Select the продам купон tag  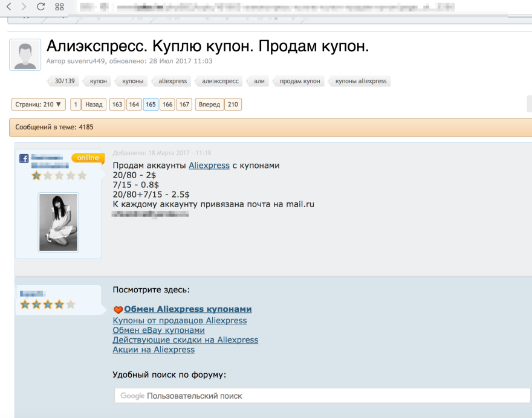point(299,81)
